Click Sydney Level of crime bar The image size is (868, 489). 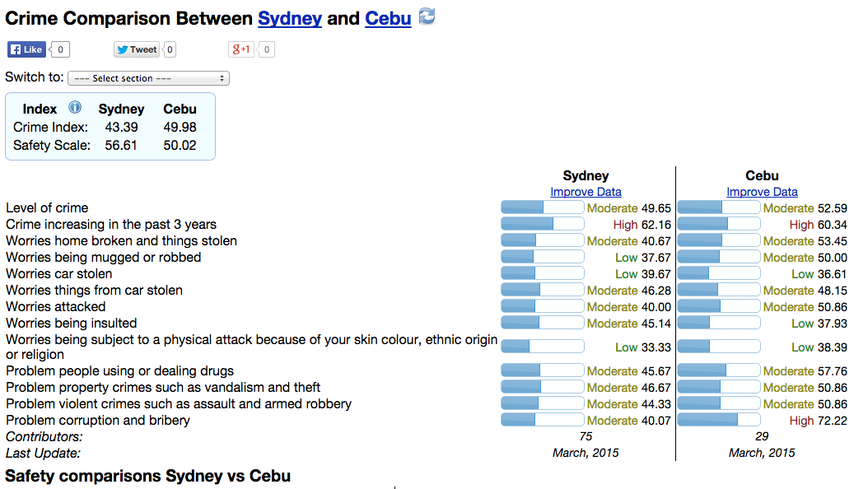(x=543, y=207)
